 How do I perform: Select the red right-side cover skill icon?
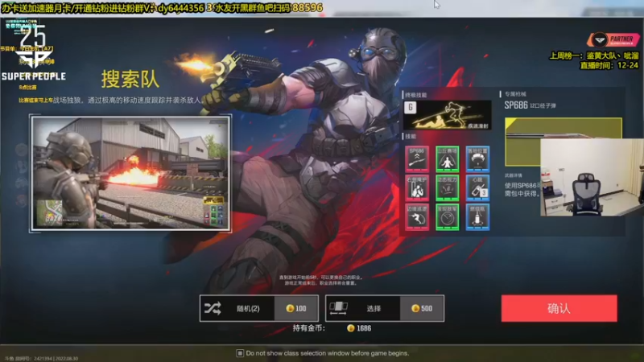417,187
